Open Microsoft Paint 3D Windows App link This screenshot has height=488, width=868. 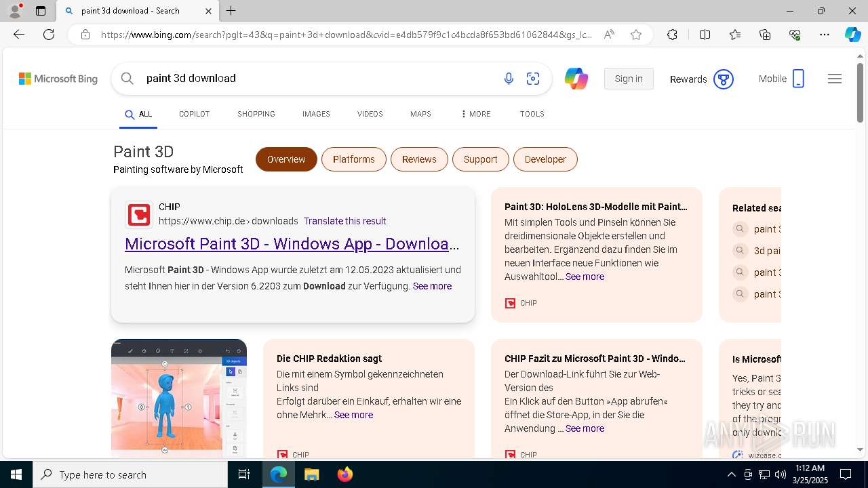(x=292, y=244)
